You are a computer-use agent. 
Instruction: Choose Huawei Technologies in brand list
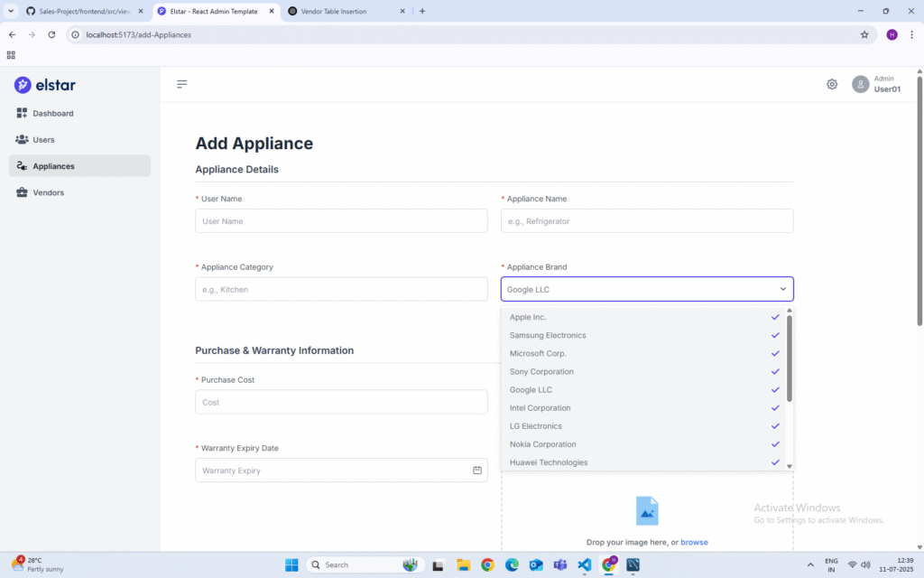pos(643,462)
